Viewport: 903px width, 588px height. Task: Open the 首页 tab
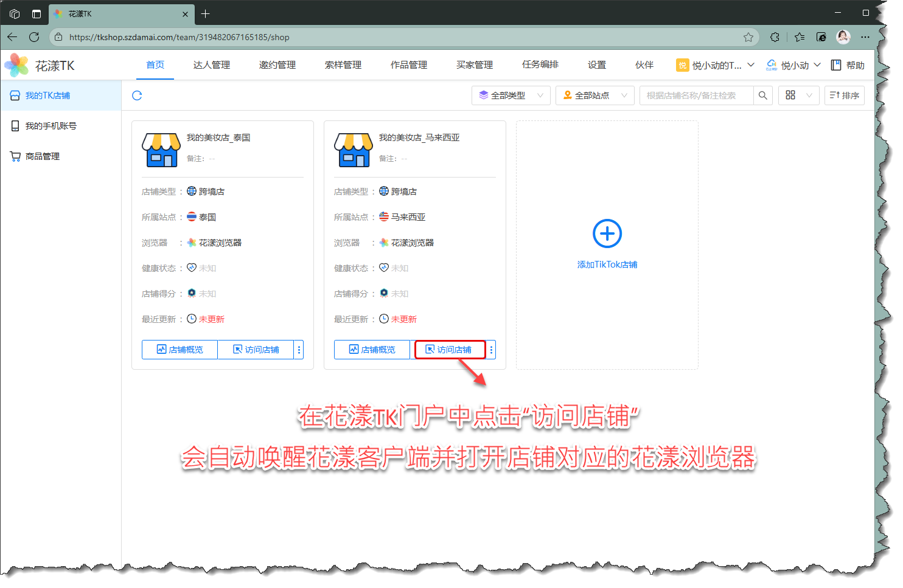click(x=155, y=65)
